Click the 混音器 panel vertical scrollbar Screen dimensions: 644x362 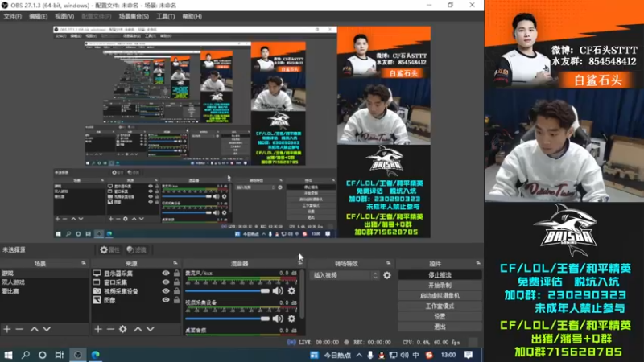tap(303, 294)
